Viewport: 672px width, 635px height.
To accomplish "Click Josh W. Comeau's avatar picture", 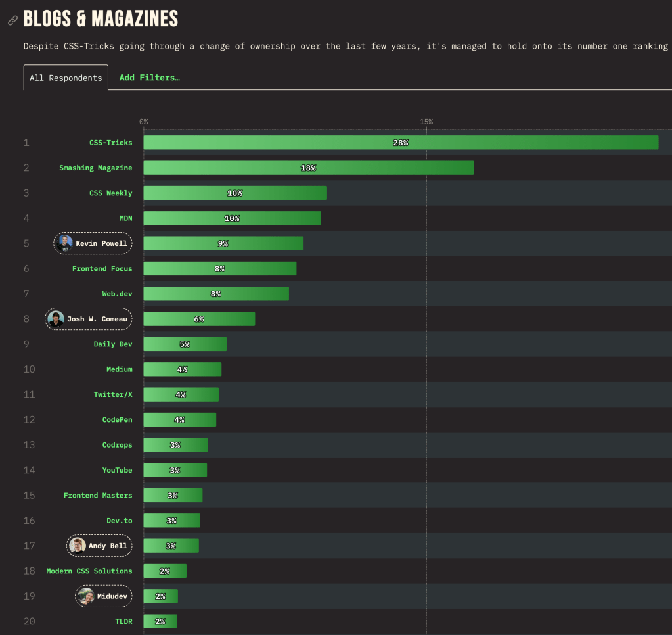I will click(x=56, y=319).
